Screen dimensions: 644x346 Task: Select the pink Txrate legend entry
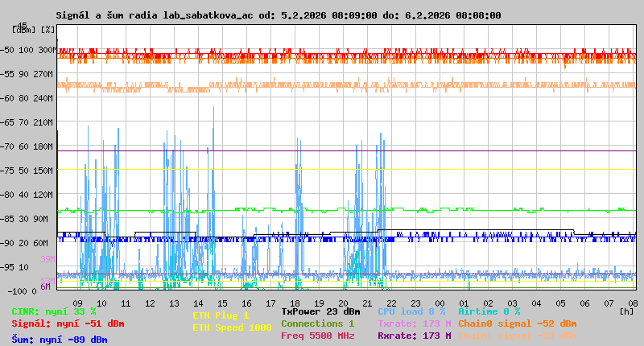(x=414, y=323)
